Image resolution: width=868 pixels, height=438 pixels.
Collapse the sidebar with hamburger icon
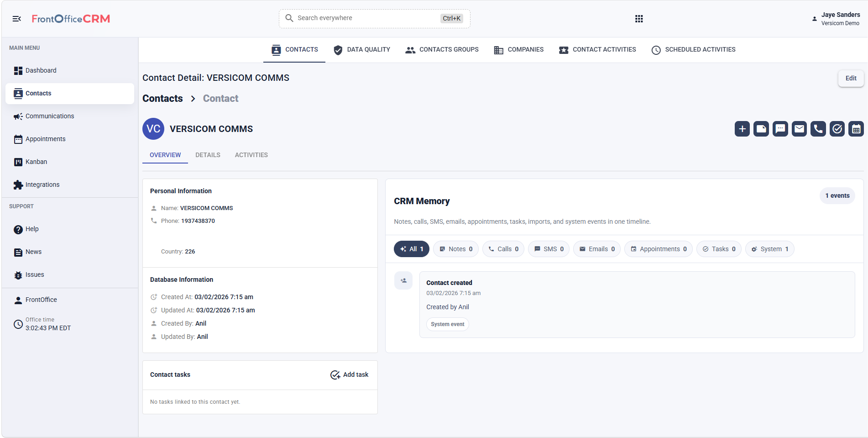tap(17, 19)
